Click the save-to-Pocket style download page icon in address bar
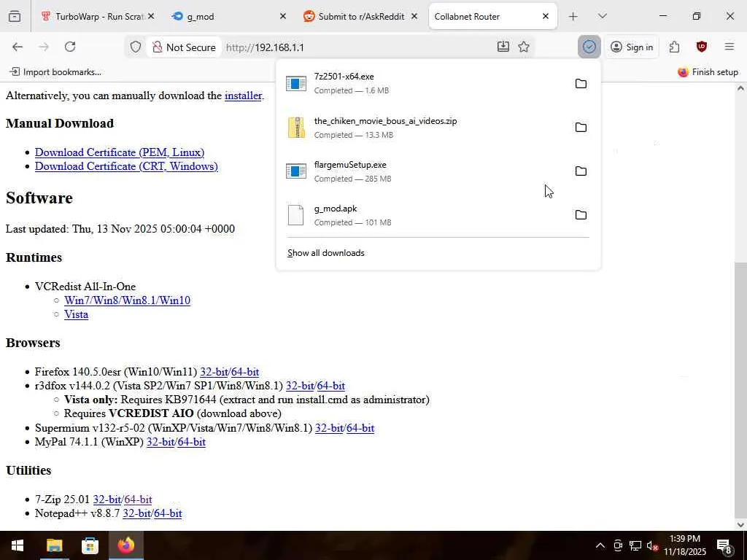Screen dimensions: 747x560 click(x=503, y=47)
